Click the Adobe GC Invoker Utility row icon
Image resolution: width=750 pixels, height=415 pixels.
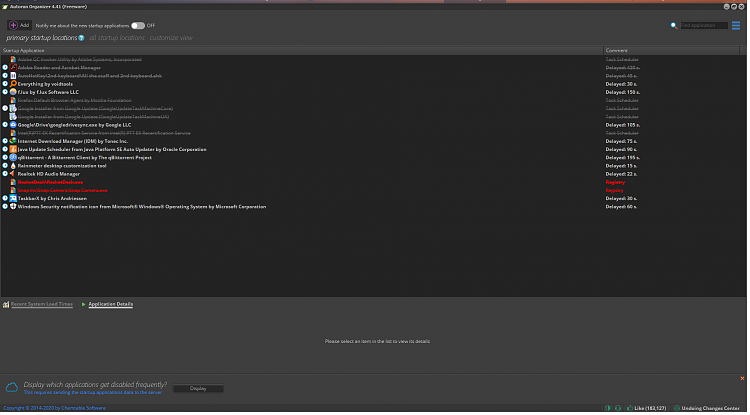[x=13, y=60]
